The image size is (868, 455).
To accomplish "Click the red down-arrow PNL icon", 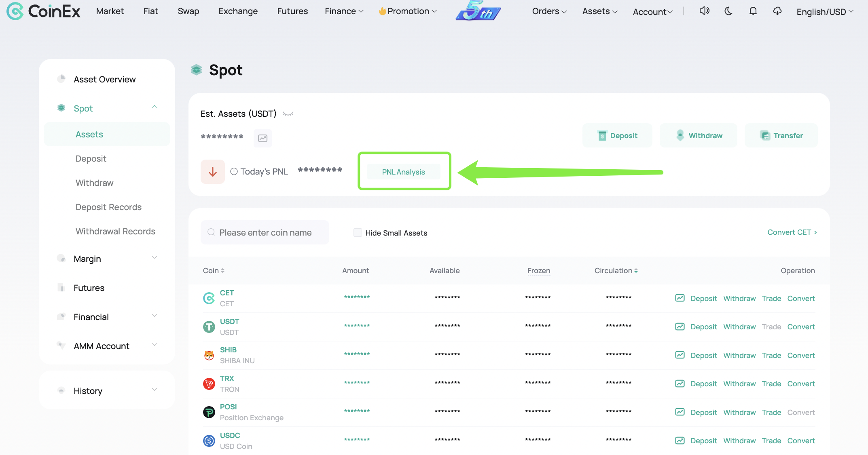I will tap(213, 172).
